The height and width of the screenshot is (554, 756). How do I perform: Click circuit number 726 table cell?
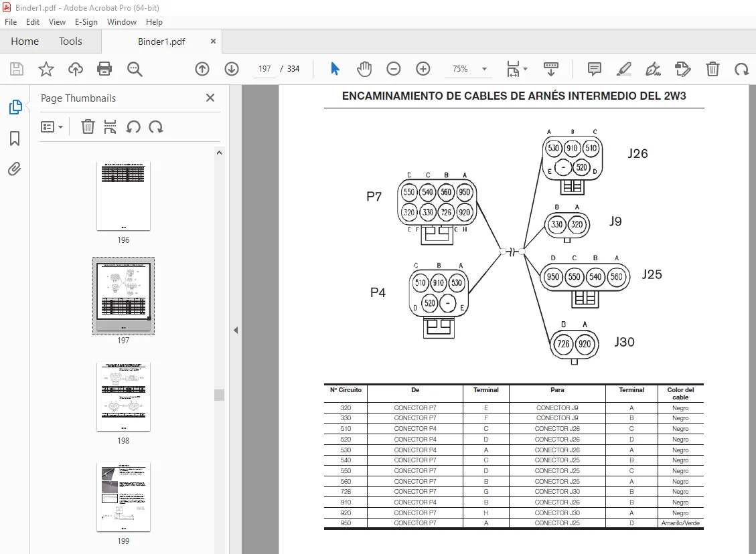coord(346,492)
